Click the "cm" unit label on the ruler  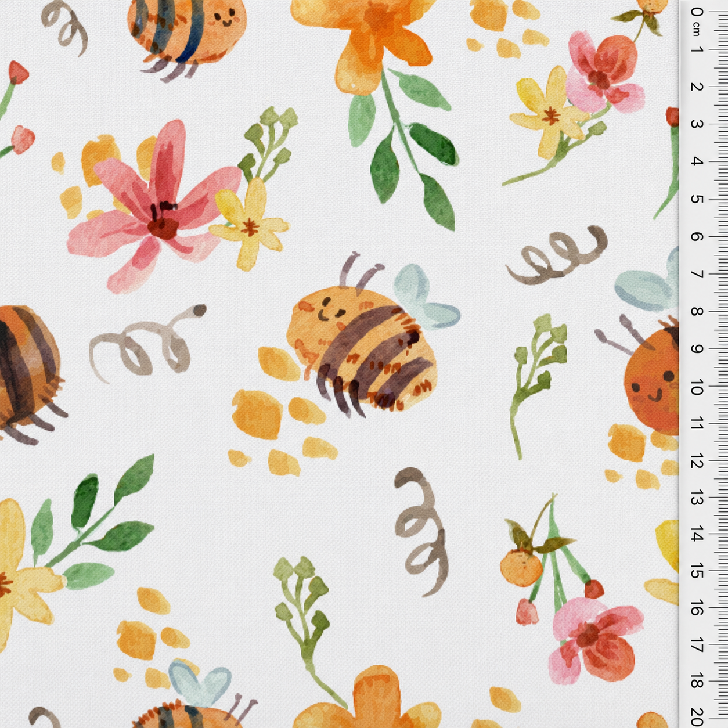point(697,29)
